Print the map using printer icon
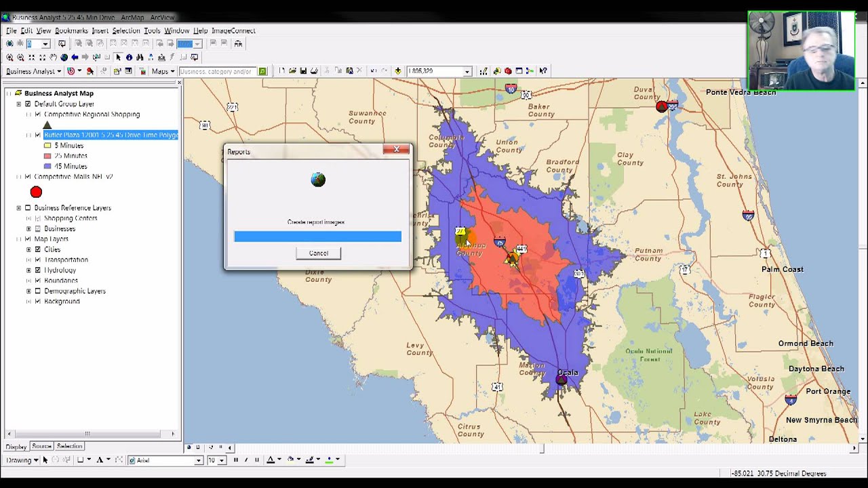 pos(314,71)
